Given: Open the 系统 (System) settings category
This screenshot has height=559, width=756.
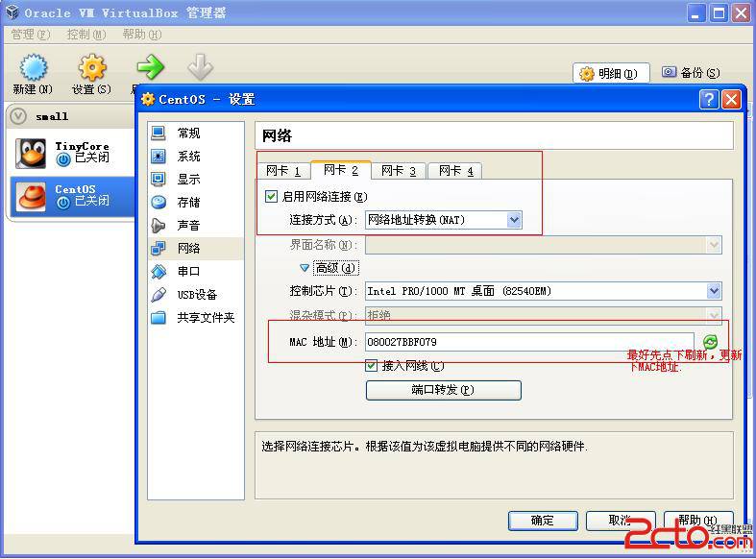Looking at the screenshot, I should [x=196, y=157].
